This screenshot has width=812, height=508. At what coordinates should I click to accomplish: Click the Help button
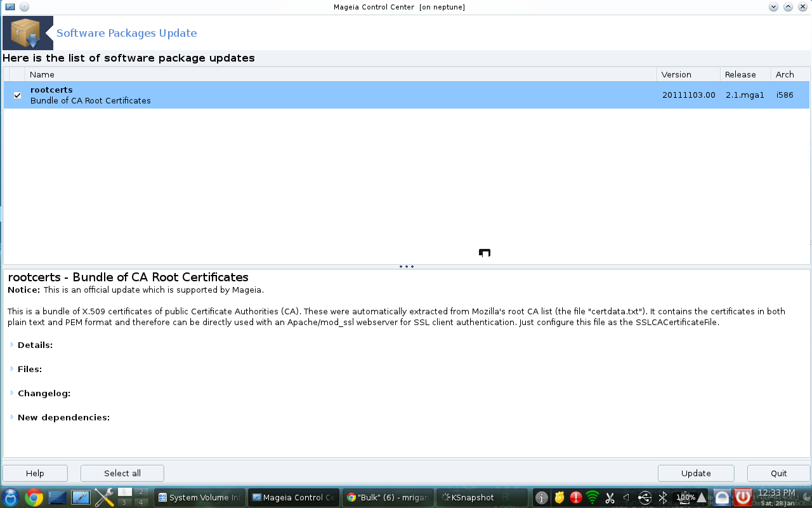35,473
